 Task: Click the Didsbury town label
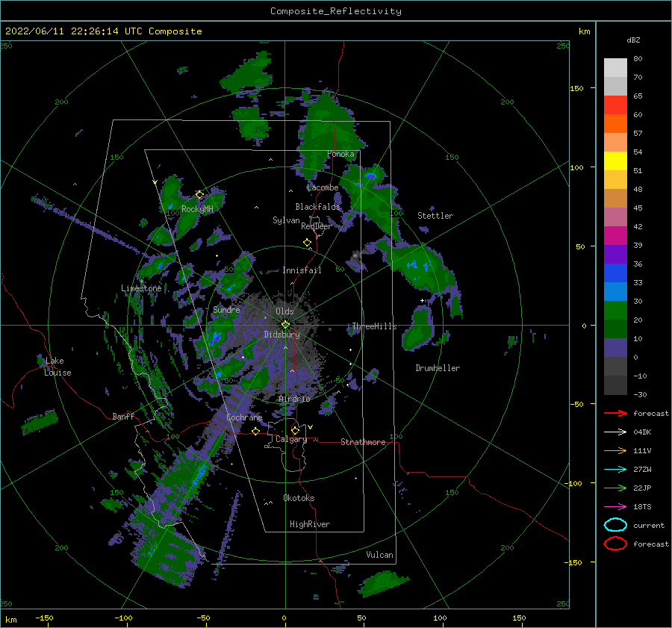point(281,335)
